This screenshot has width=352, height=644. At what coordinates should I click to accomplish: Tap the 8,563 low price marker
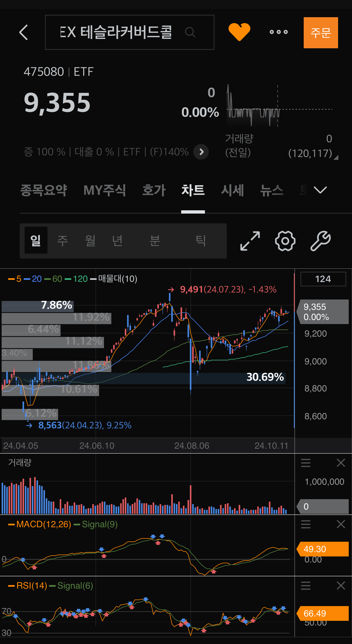79,425
